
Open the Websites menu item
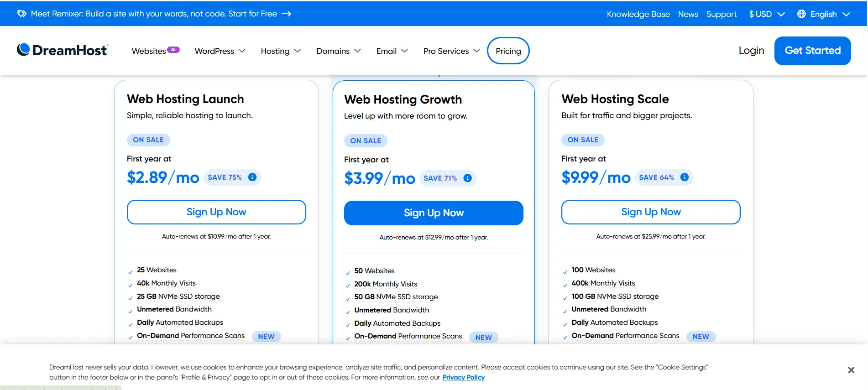click(x=149, y=51)
